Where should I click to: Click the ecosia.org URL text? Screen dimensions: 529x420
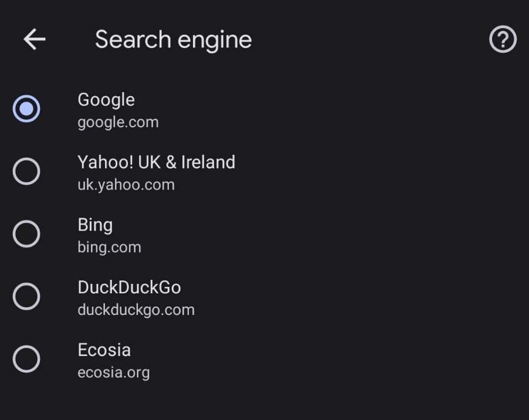coord(114,372)
